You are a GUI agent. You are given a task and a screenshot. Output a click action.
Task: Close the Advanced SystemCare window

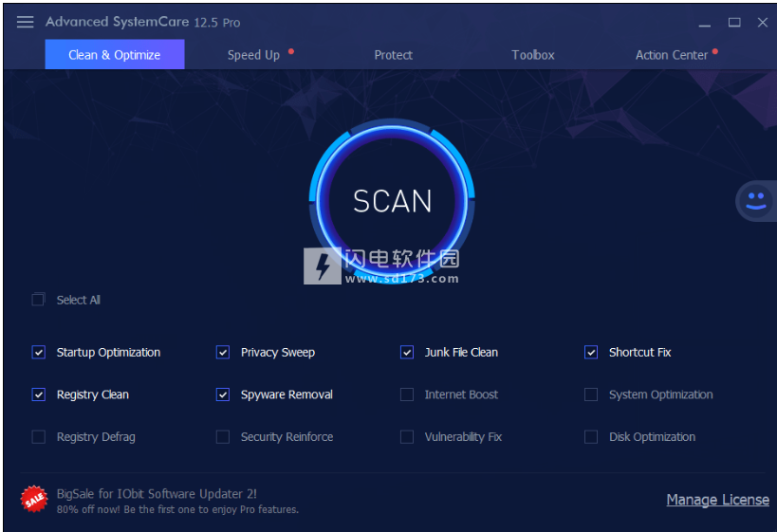click(x=763, y=23)
